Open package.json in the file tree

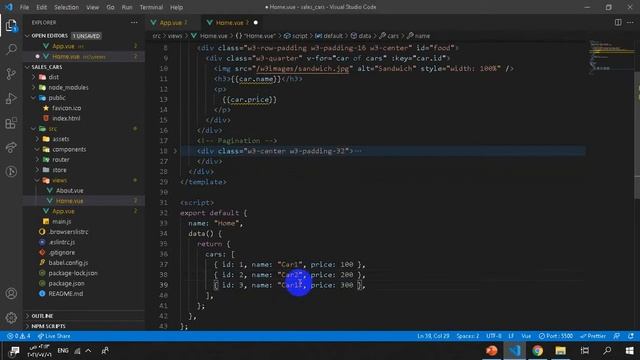click(66, 283)
